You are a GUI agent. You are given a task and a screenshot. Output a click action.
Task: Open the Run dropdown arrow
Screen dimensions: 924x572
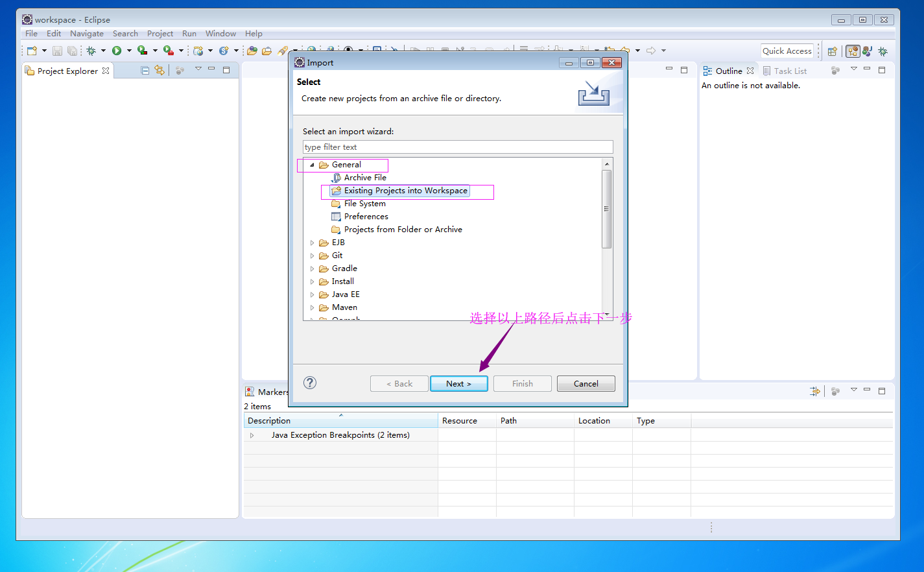[129, 51]
